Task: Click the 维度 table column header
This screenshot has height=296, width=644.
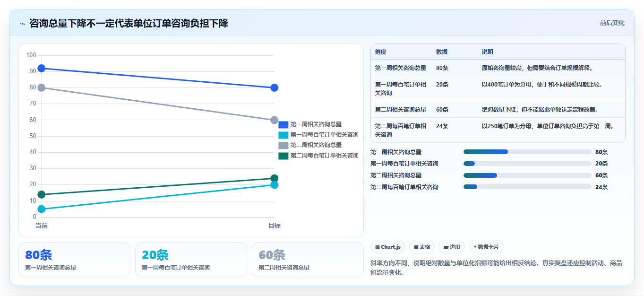Action: coord(380,52)
